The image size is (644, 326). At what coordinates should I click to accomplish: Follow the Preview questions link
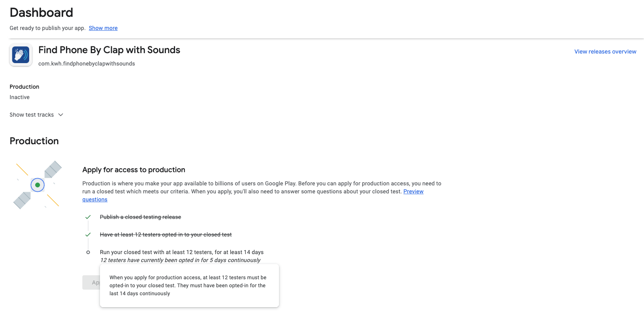[413, 192]
